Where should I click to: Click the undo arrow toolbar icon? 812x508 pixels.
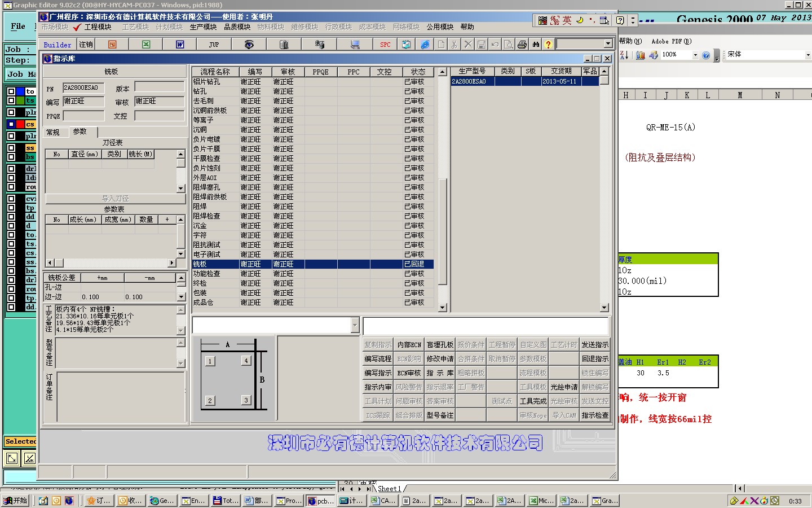coord(495,45)
